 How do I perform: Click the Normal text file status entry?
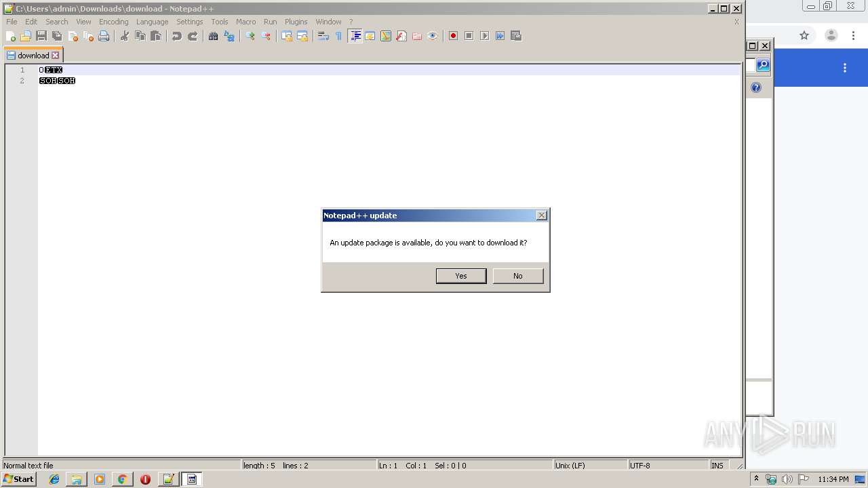click(x=122, y=466)
